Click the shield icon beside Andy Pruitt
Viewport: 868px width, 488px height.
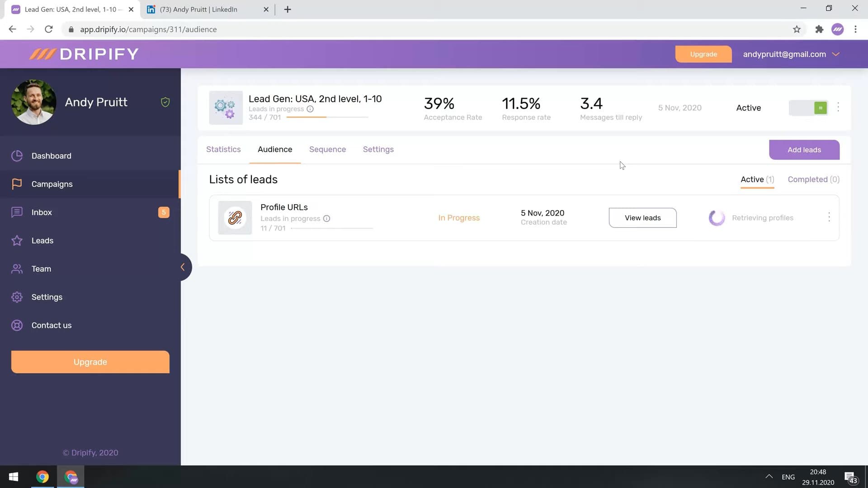tap(165, 102)
